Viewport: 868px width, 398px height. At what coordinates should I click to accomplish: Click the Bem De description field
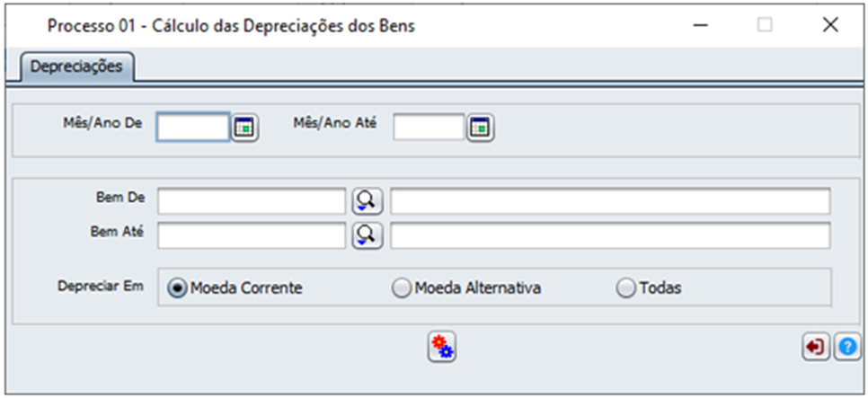click(x=610, y=201)
